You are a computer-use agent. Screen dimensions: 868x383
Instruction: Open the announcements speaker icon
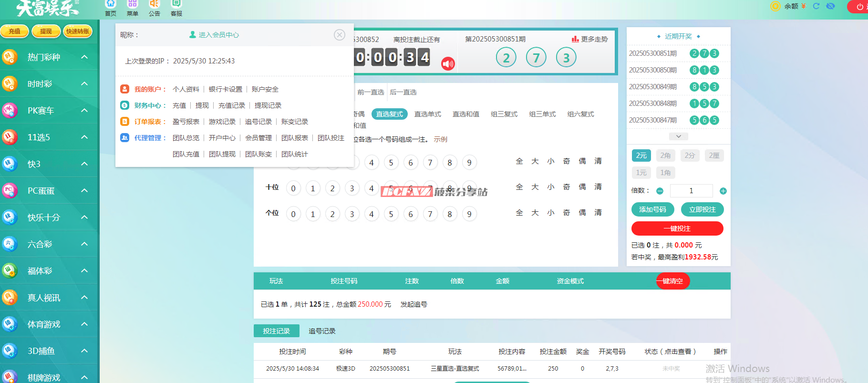[154, 5]
